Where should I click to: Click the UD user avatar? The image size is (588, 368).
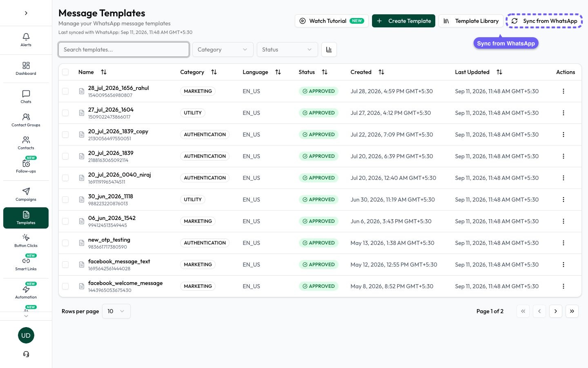pyautogui.click(x=26, y=335)
